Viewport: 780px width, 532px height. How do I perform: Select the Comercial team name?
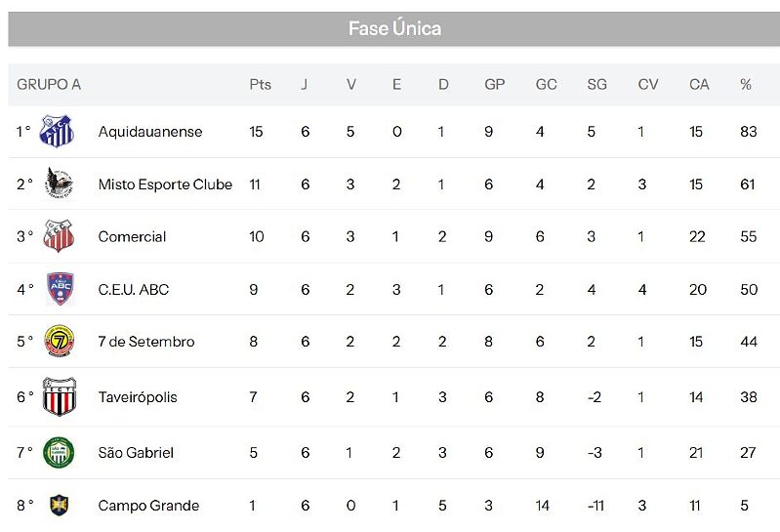click(132, 236)
